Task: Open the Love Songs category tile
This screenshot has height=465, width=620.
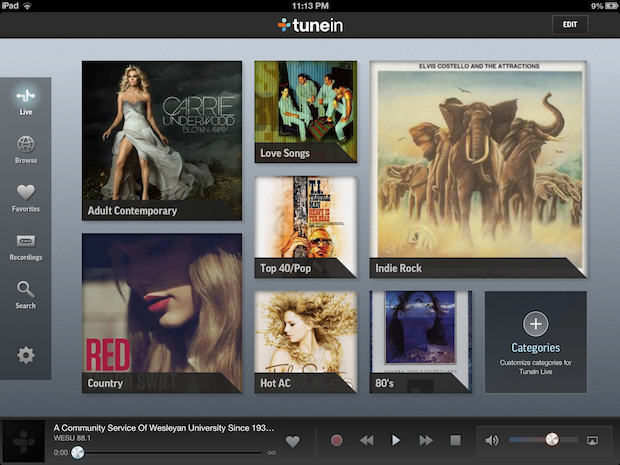Action: click(305, 110)
